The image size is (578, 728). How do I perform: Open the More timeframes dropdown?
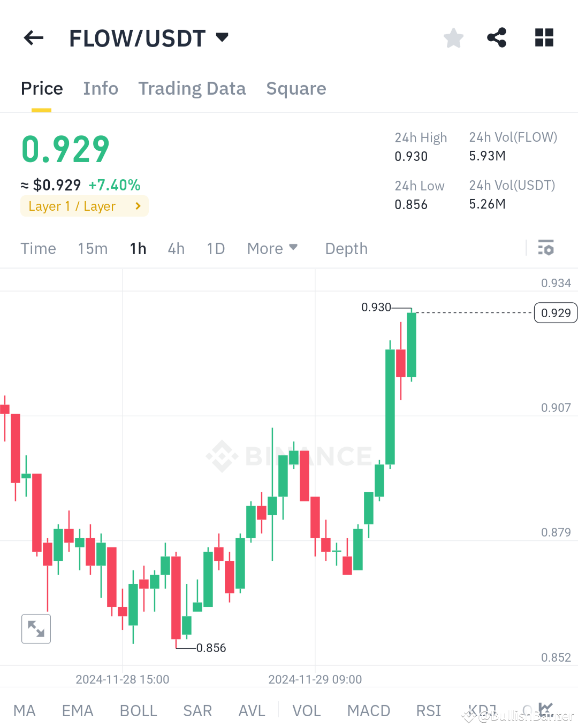(272, 248)
